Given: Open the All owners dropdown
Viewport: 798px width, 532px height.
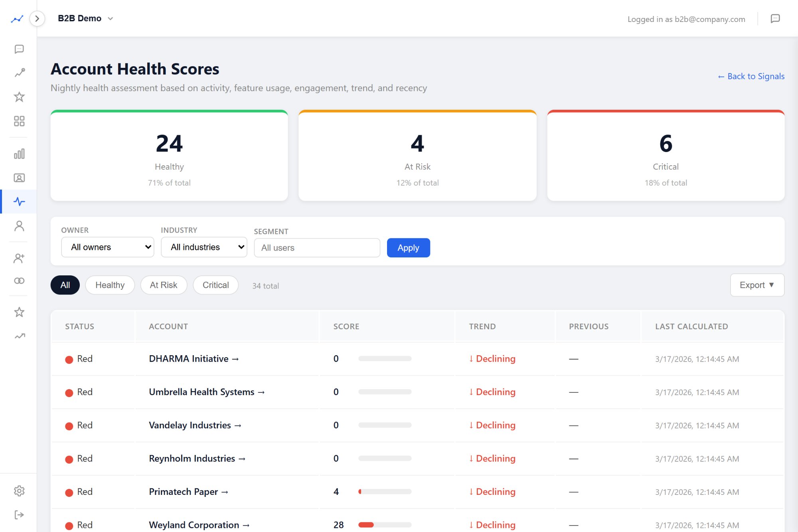Looking at the screenshot, I should (107, 247).
